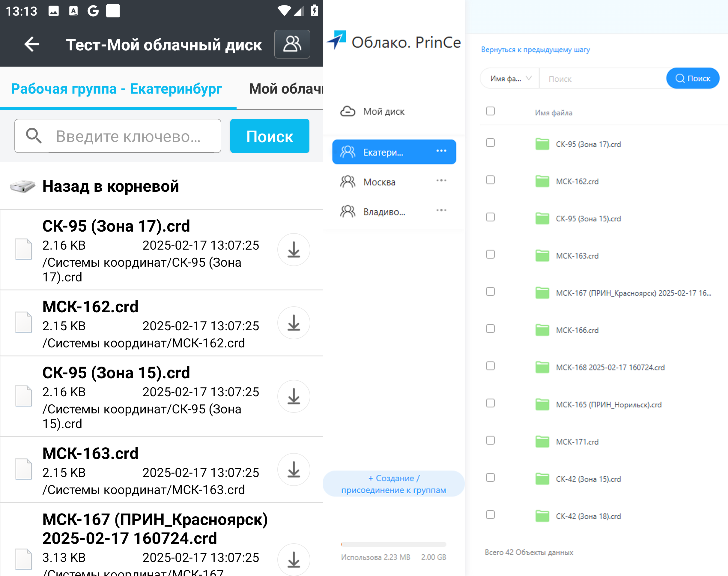Open web row СК-42 (Зона 15).crd by name
Image resolution: width=728 pixels, height=576 pixels.
tap(588, 479)
